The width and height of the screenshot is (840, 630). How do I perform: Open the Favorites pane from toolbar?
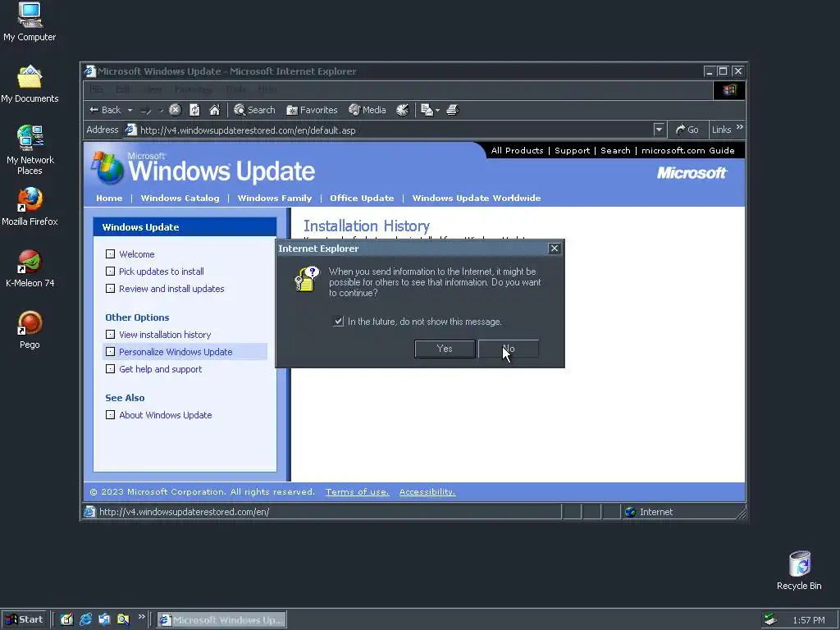tap(312, 110)
